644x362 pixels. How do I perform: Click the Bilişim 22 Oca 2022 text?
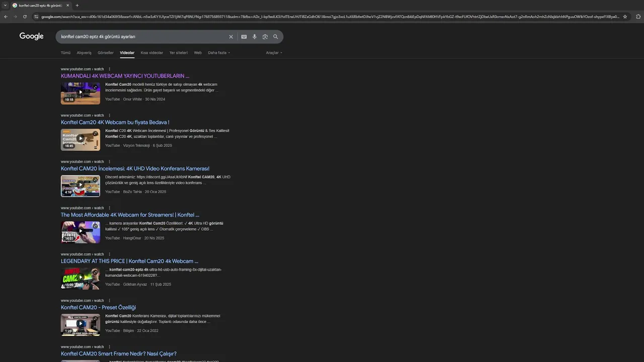(x=141, y=330)
